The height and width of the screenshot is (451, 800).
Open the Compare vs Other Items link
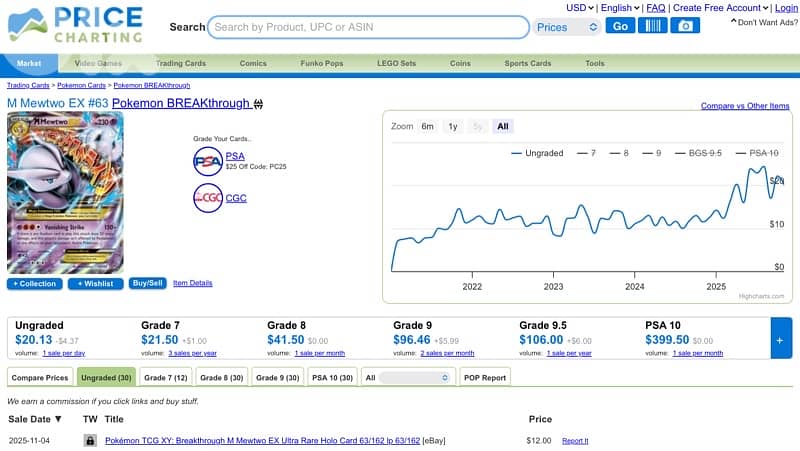pyautogui.click(x=745, y=105)
